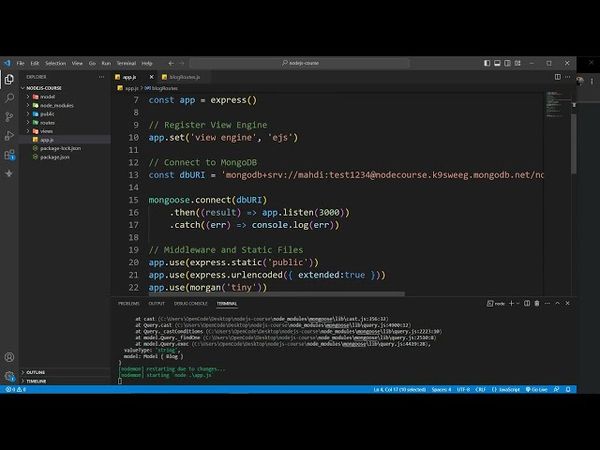Expand the model folder
Image resolution: width=600 pixels, height=450 pixels.
28,97
